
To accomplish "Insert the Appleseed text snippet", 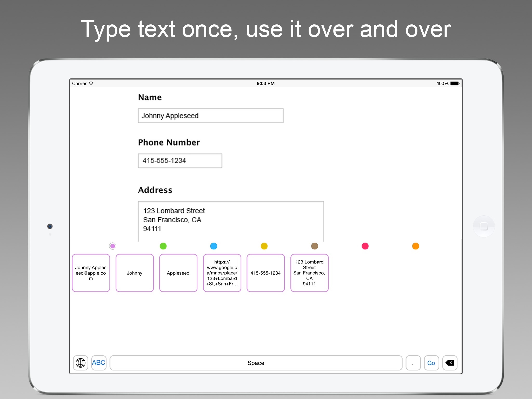I will point(178,273).
